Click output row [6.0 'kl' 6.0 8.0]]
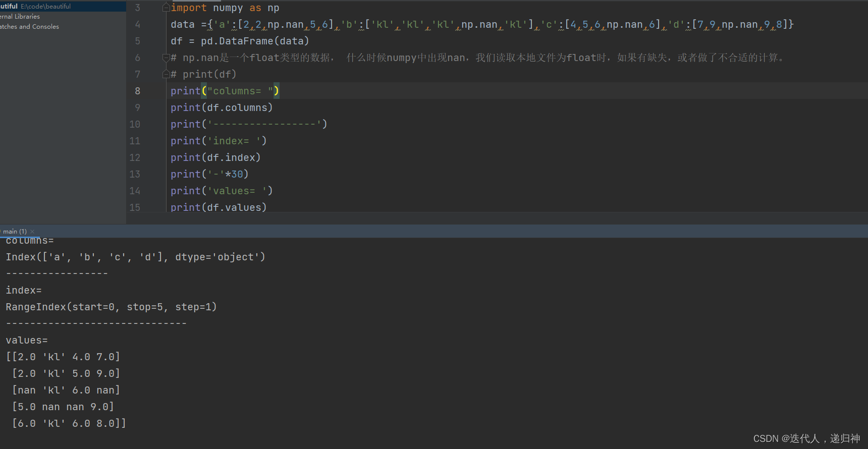The height and width of the screenshot is (449, 868). 69,423
